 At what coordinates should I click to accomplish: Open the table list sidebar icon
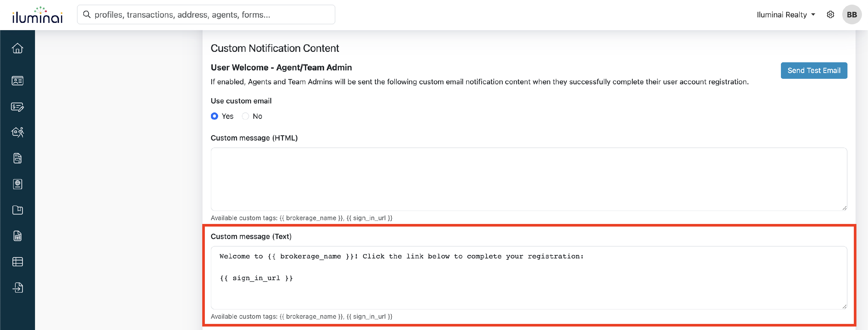(18, 262)
